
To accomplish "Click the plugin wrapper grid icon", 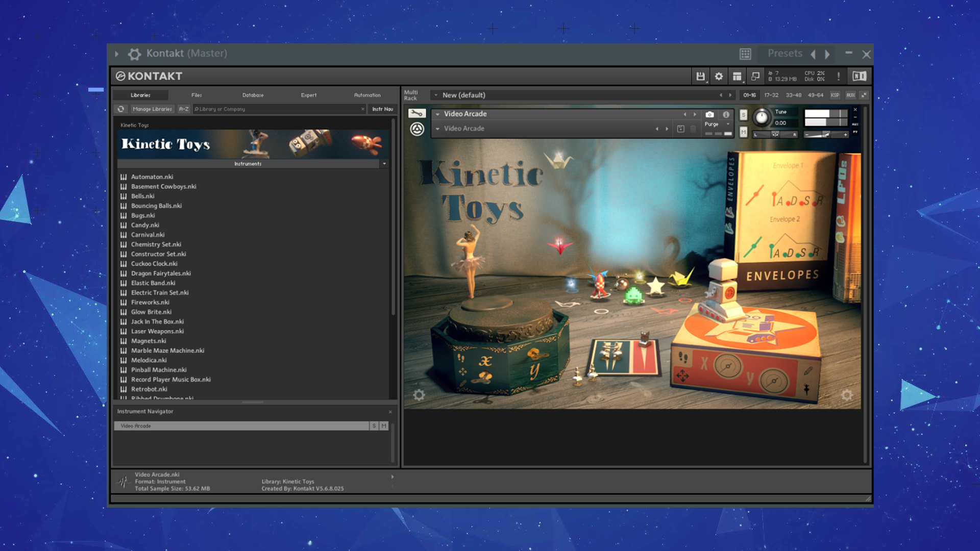I will coord(745,54).
